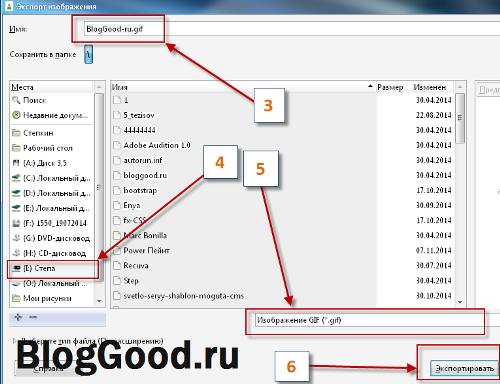
Task: Select the file named 1
Action: coord(126,100)
